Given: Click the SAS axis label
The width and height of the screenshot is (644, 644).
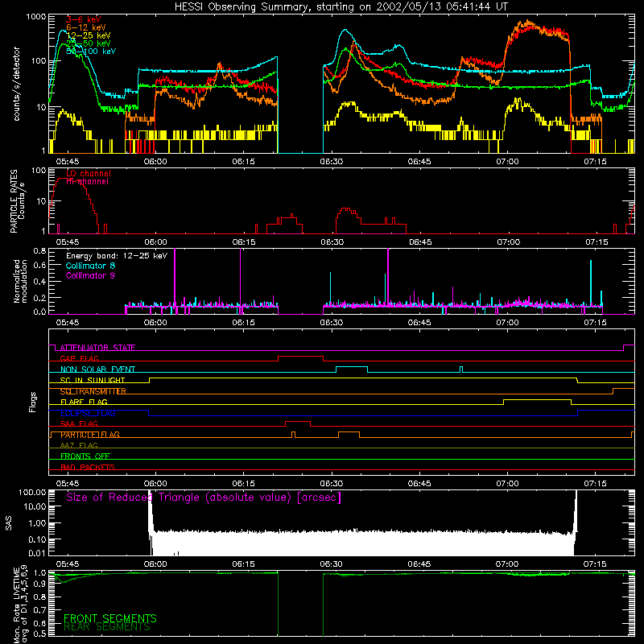Looking at the screenshot, I should 9,523.
